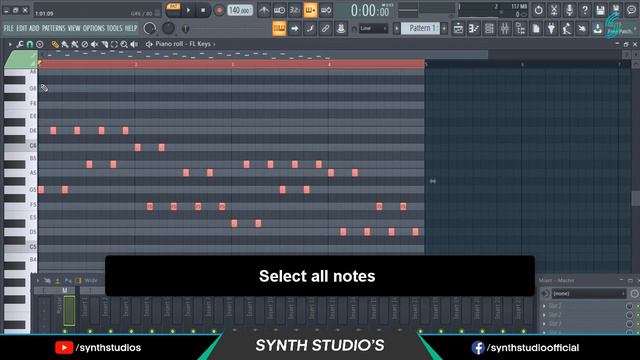Image resolution: width=640 pixels, height=360 pixels.
Task: Open the mixer Wide layout dropdown
Action: pyautogui.click(x=91, y=280)
